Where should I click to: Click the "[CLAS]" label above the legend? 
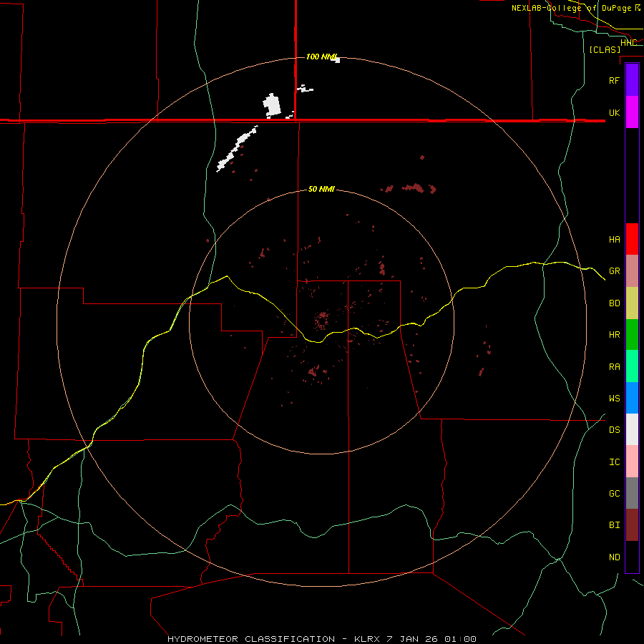tap(605, 49)
